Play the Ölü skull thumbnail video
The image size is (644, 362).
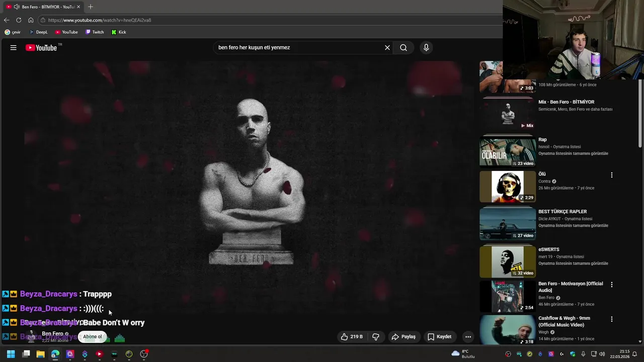pos(508,187)
